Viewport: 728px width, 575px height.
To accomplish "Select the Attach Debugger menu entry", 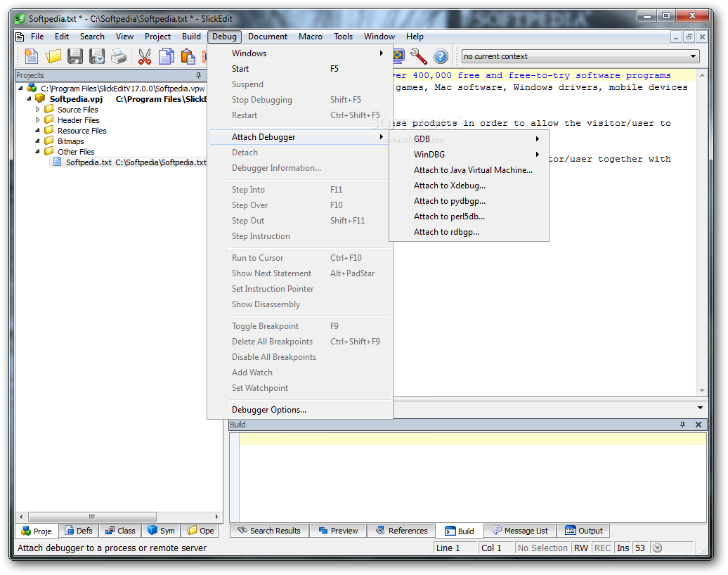I will pyautogui.click(x=299, y=137).
